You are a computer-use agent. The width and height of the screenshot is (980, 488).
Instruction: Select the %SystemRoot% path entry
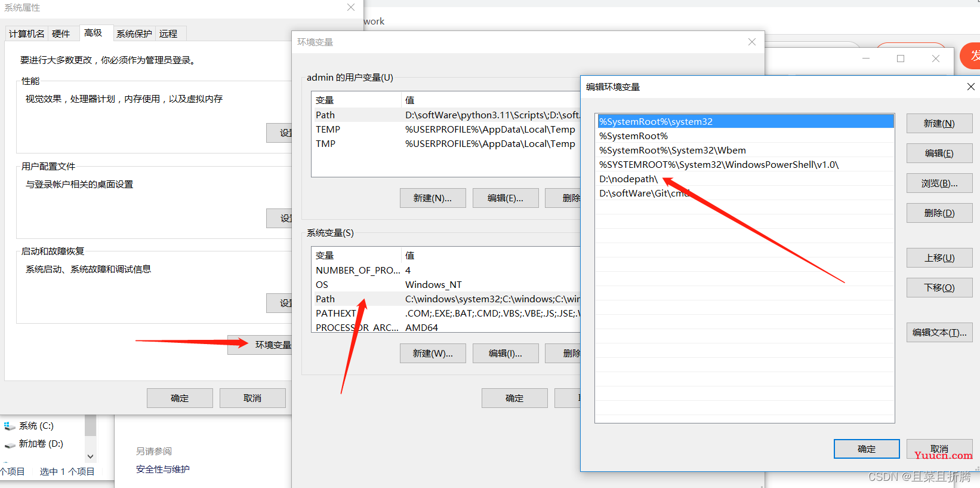pyautogui.click(x=745, y=136)
